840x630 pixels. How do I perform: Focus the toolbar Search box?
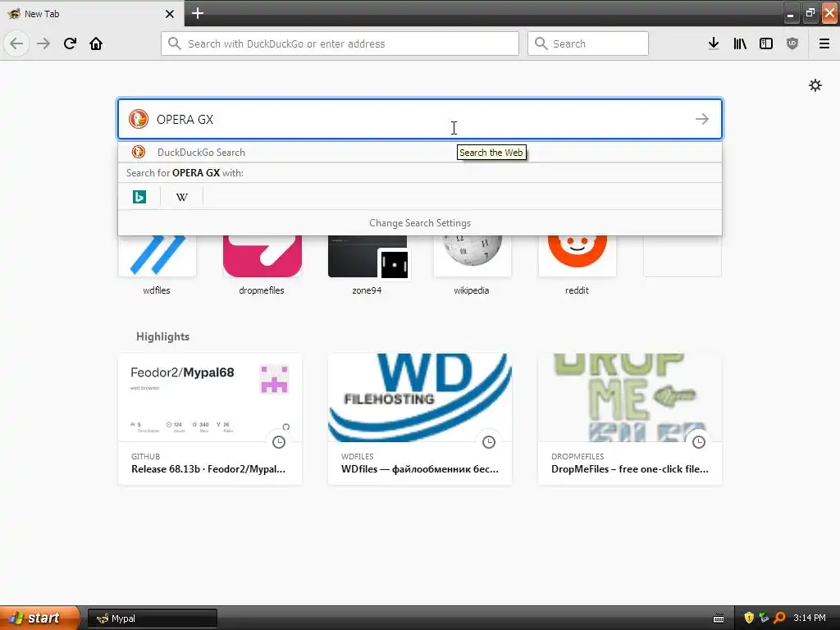(x=587, y=43)
